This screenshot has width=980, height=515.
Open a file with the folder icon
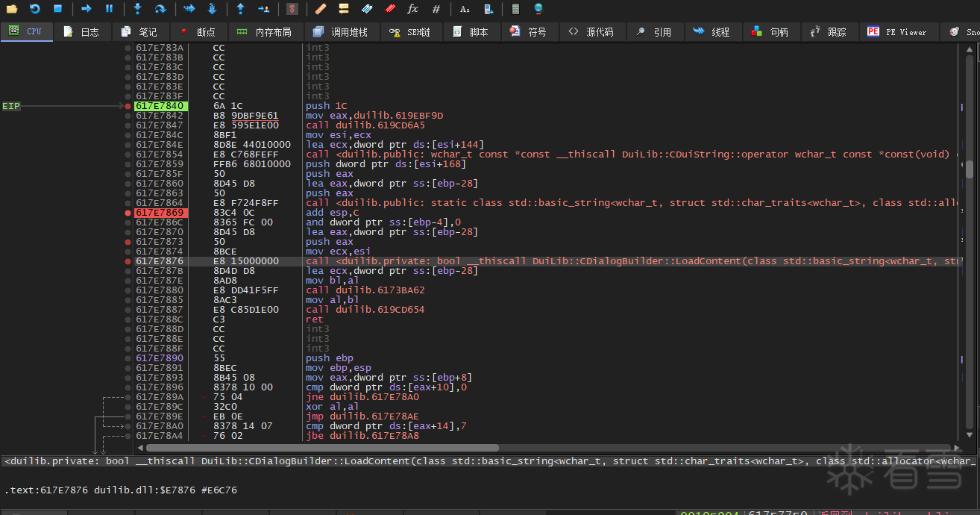coord(12,9)
